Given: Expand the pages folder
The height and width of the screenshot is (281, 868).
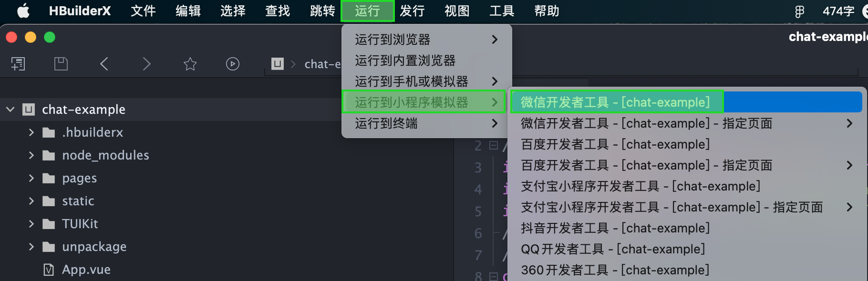Looking at the screenshot, I should 31,178.
